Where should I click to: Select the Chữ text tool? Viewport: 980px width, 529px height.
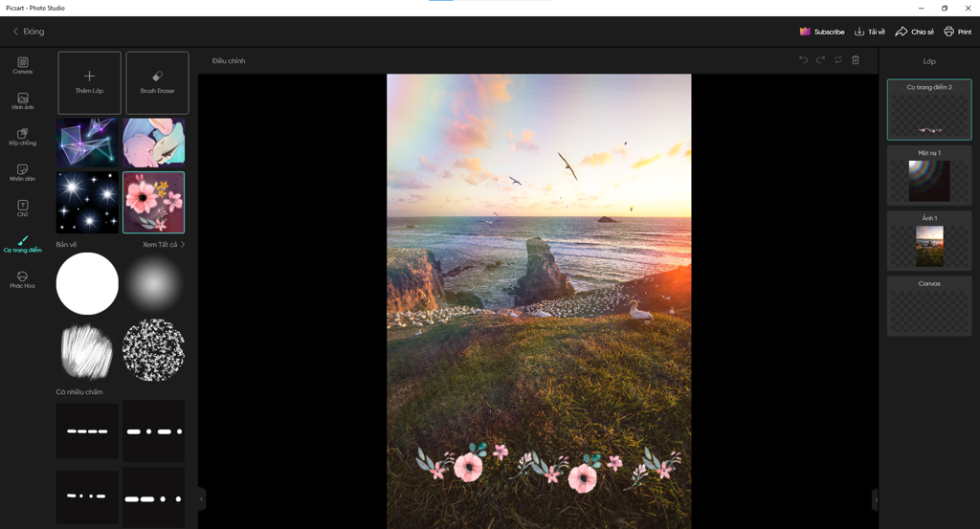click(x=23, y=208)
